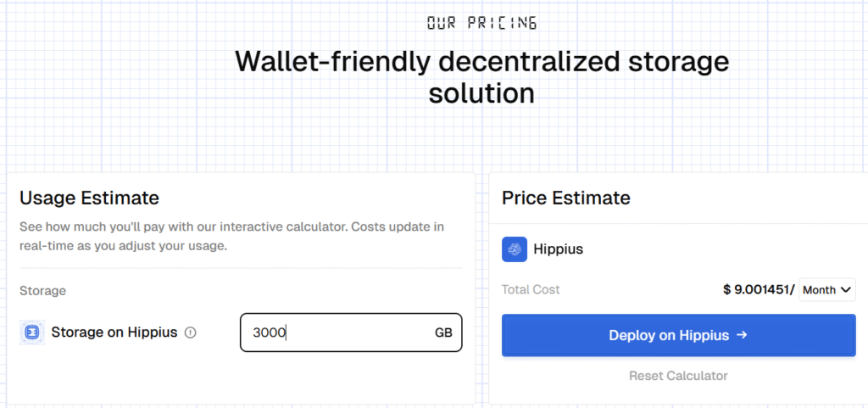Click the info icon beside Storage on Hippius
This screenshot has width=868, height=408.
(x=191, y=333)
